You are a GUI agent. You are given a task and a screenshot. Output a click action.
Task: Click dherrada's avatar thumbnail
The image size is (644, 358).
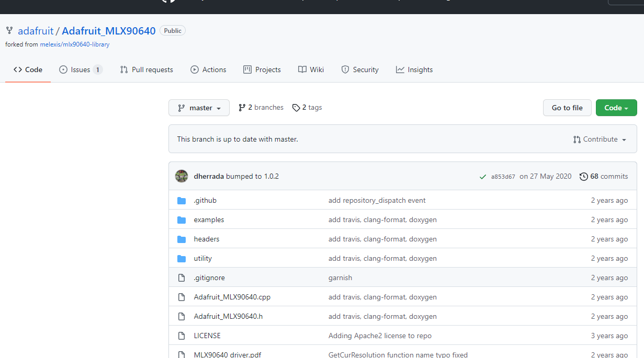[182, 176]
